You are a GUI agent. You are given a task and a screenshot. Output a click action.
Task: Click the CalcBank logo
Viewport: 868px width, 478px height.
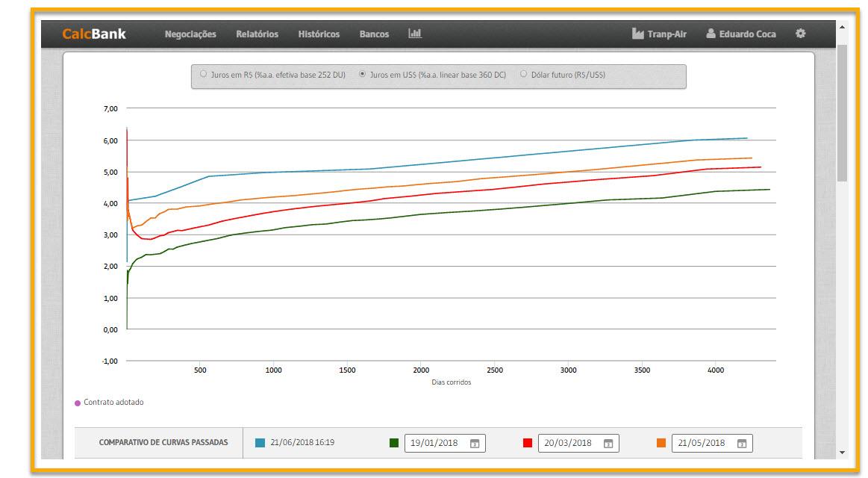point(94,34)
